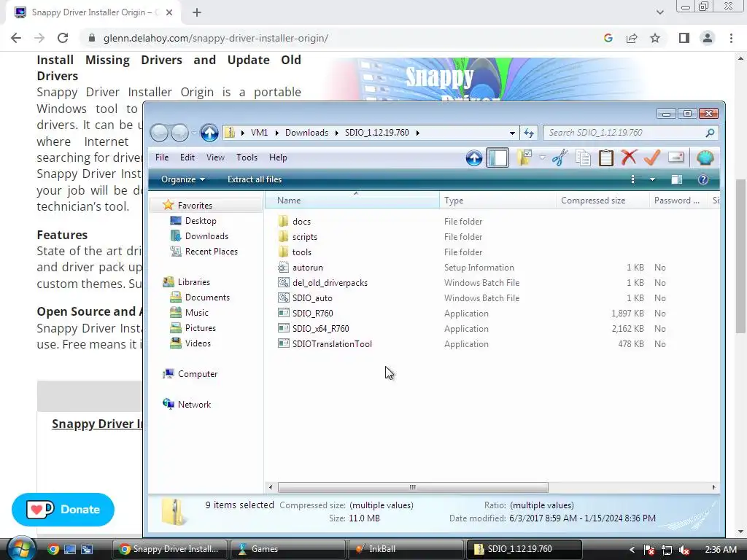
Task: Sort by the Type column header
Action: click(498, 201)
